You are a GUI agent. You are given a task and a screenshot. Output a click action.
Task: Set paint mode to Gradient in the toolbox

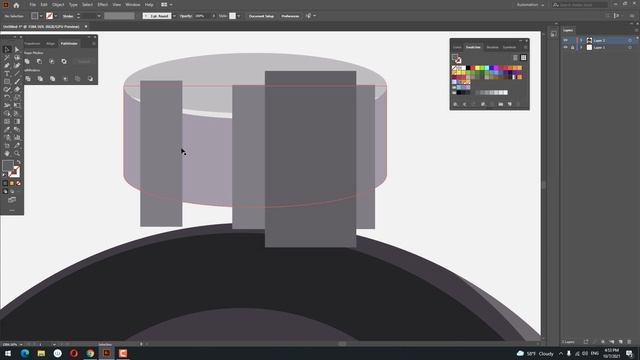pyautogui.click(x=12, y=183)
